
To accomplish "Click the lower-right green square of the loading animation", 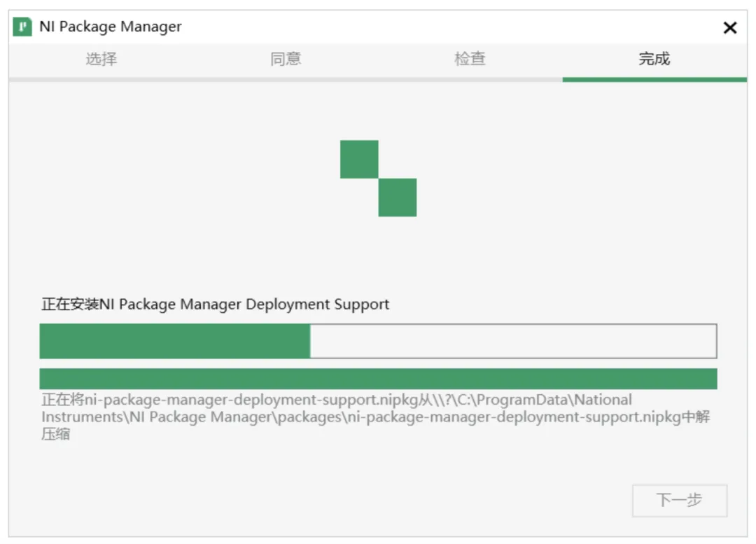I will (398, 197).
